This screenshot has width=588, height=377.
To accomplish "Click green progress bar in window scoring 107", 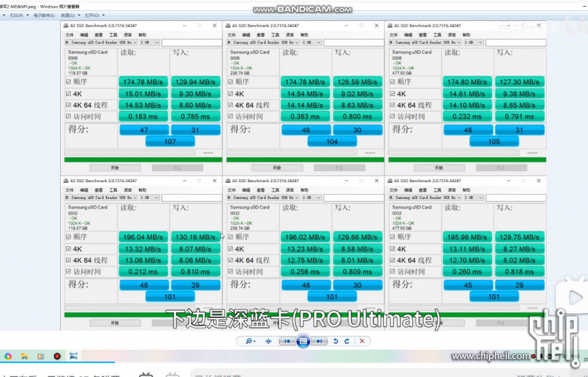I will coord(144,159).
